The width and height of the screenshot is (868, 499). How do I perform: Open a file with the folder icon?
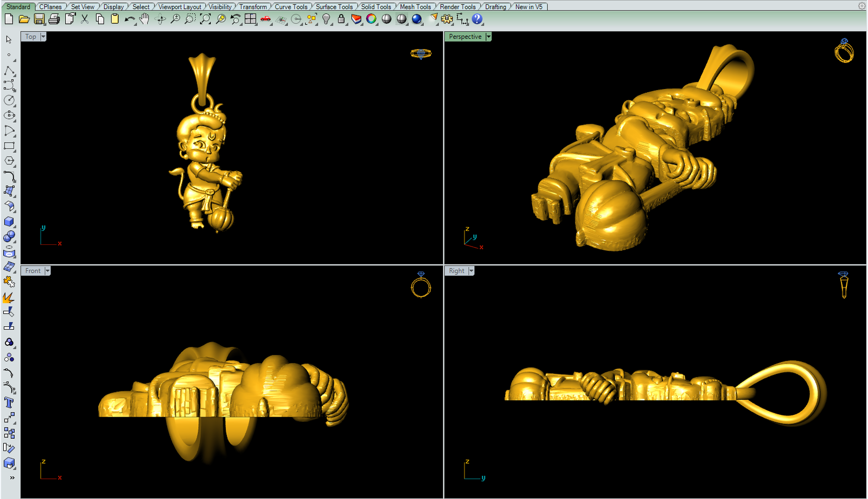click(x=24, y=19)
